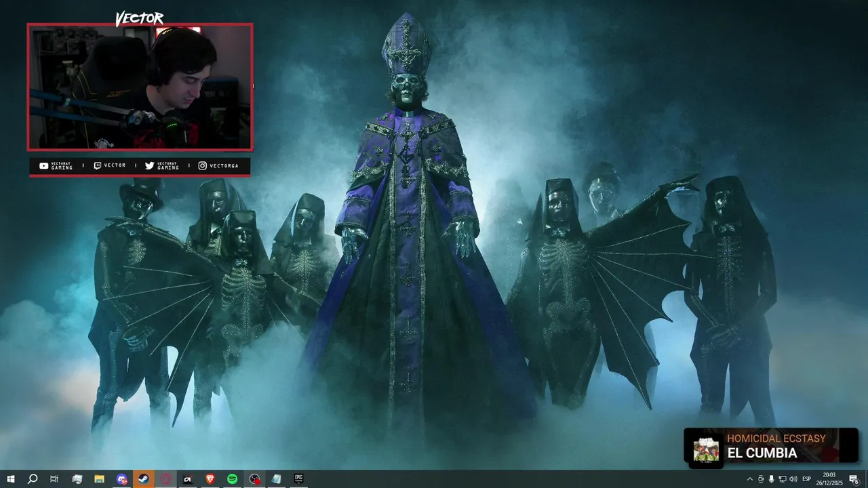Switch to the Steam taskbar app

[143, 479]
